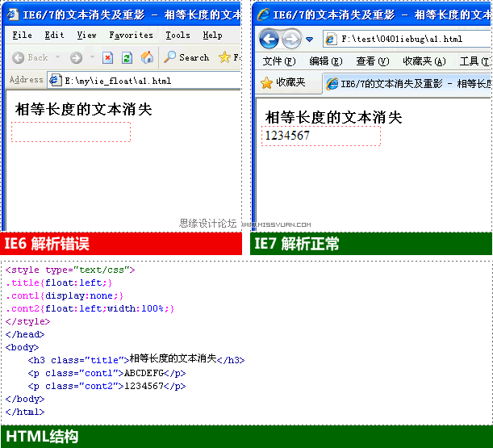
Task: Select the IE6/7的文本消失及重影 tab in IE7
Action: tap(407, 84)
